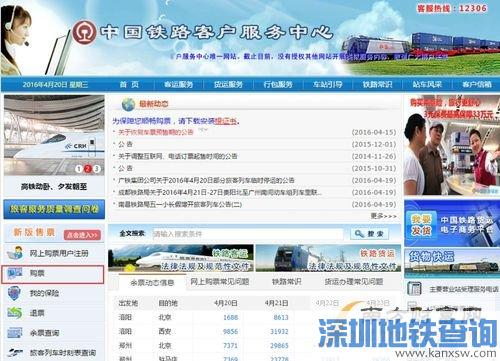Image resolution: width=500 pixels, height=361 pixels.
Task: Open 我的保险 shield icon
Action: click(14, 293)
